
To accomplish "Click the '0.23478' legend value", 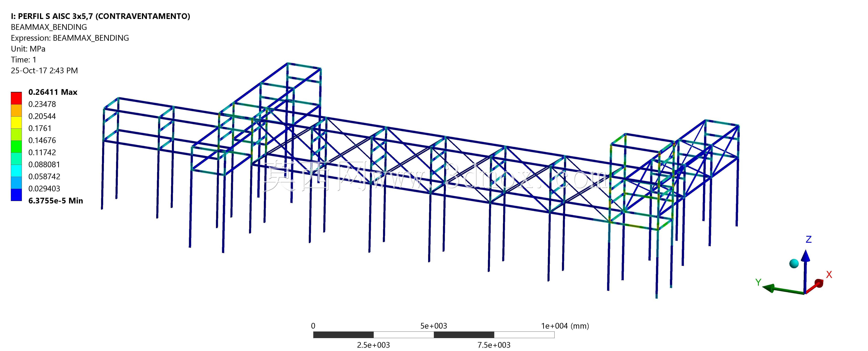I will tap(42, 104).
